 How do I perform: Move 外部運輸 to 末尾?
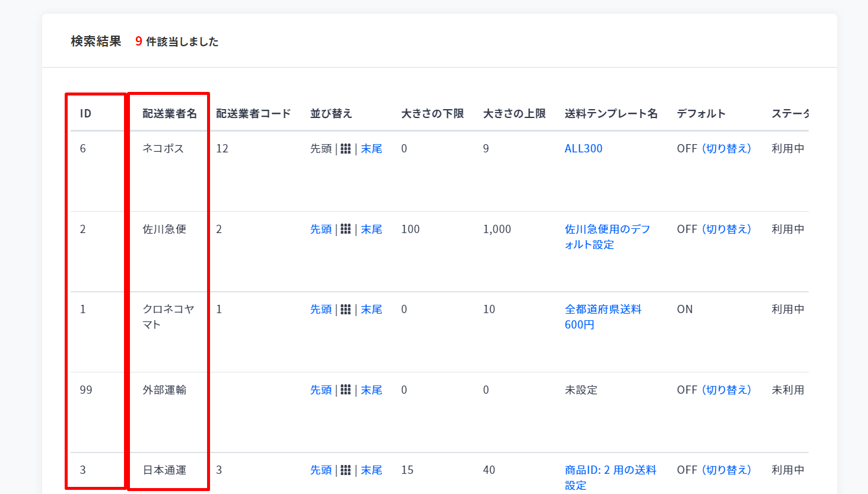tap(371, 390)
